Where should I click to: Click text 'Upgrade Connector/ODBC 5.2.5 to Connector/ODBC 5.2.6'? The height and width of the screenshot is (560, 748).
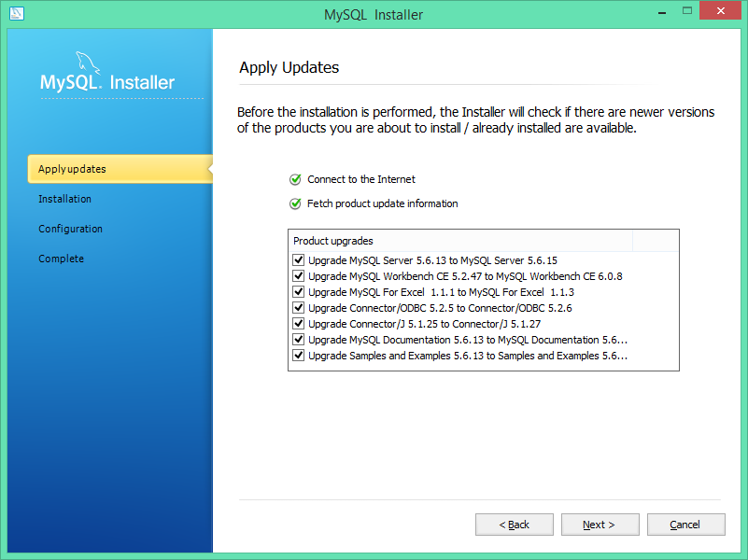(x=440, y=308)
